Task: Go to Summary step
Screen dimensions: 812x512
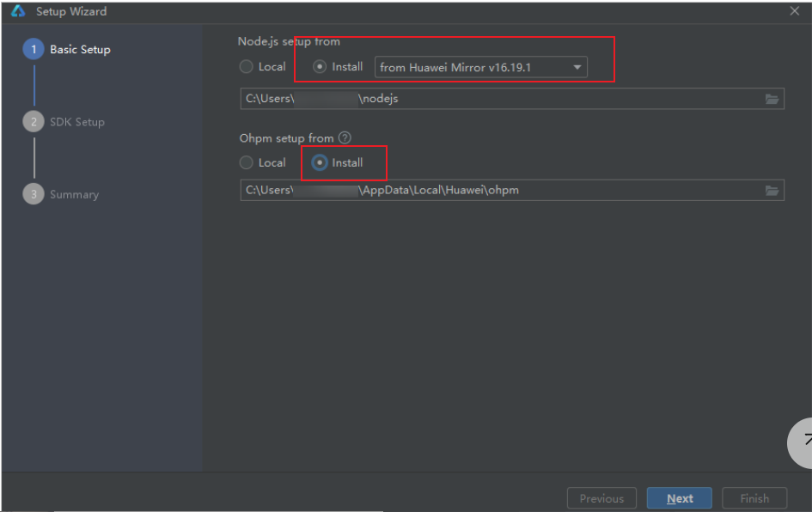Action: [x=61, y=194]
